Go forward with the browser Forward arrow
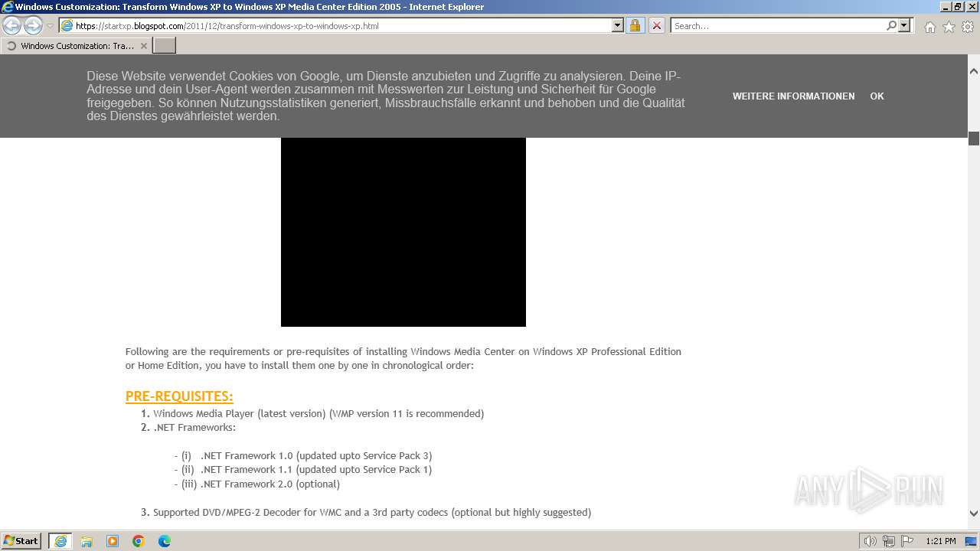 (x=33, y=26)
